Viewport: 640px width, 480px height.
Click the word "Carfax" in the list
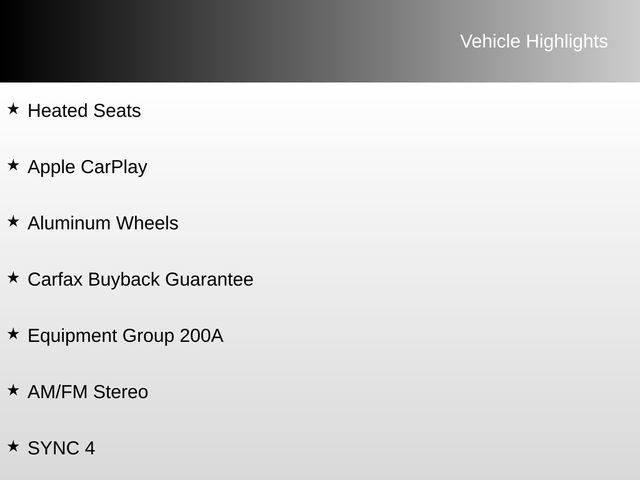(55, 280)
